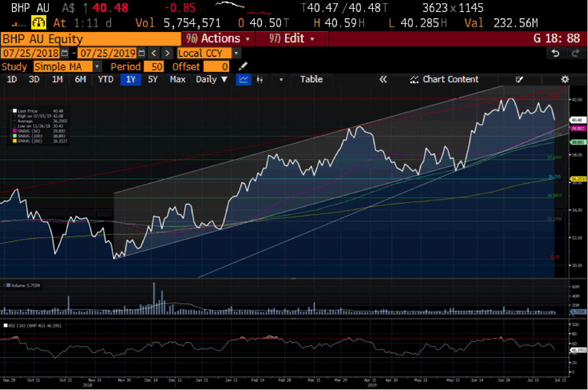This screenshot has height=390, width=588.
Task: Click the annotate edit icon near gear
Action: (x=519, y=80)
